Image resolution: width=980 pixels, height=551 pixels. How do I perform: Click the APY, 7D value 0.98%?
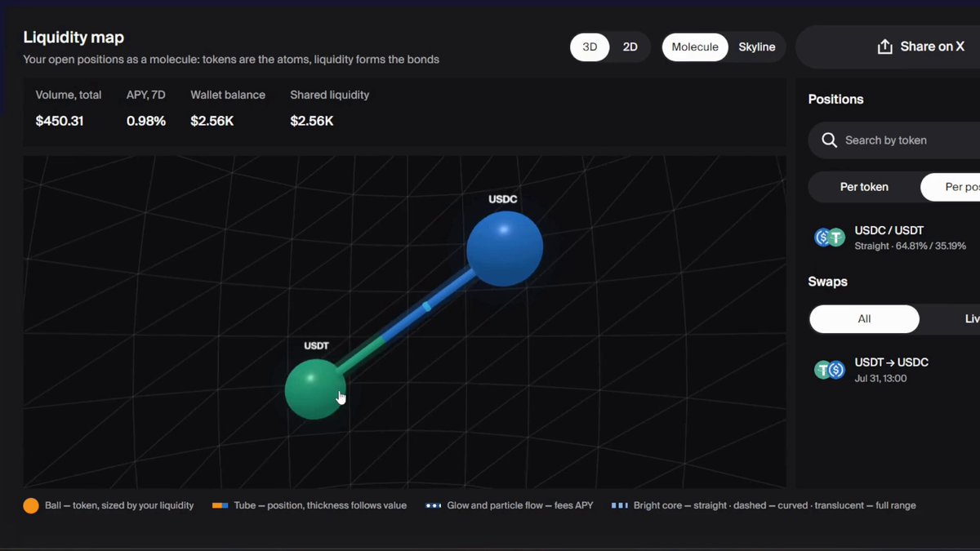point(146,121)
